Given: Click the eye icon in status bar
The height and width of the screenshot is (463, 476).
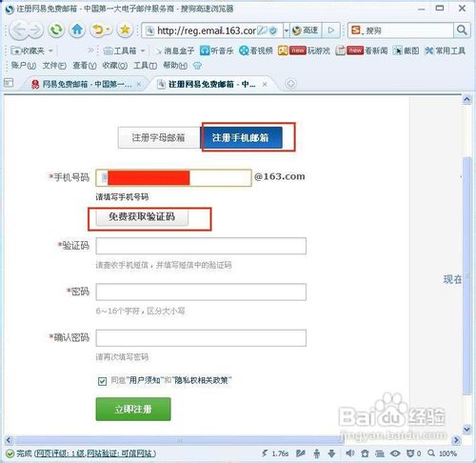Looking at the screenshot, I should coord(395,453).
